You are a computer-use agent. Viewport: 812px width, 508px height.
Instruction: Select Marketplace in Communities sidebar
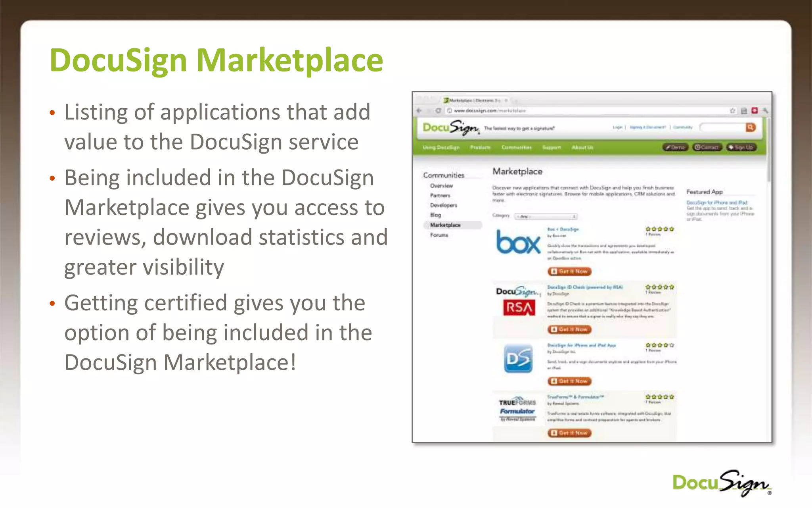click(x=445, y=225)
